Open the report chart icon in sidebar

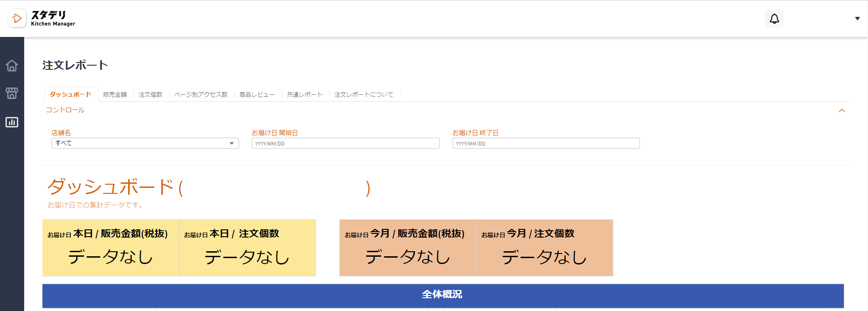12,122
